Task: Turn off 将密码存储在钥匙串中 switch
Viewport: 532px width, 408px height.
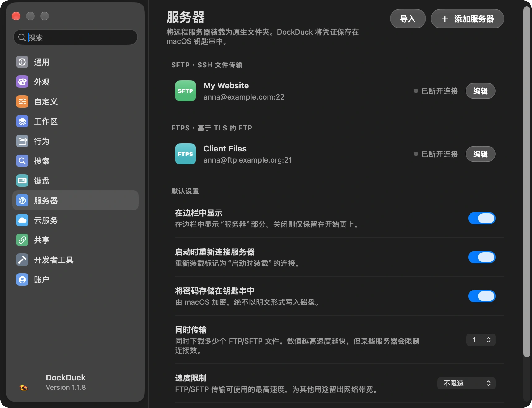Action: click(482, 296)
